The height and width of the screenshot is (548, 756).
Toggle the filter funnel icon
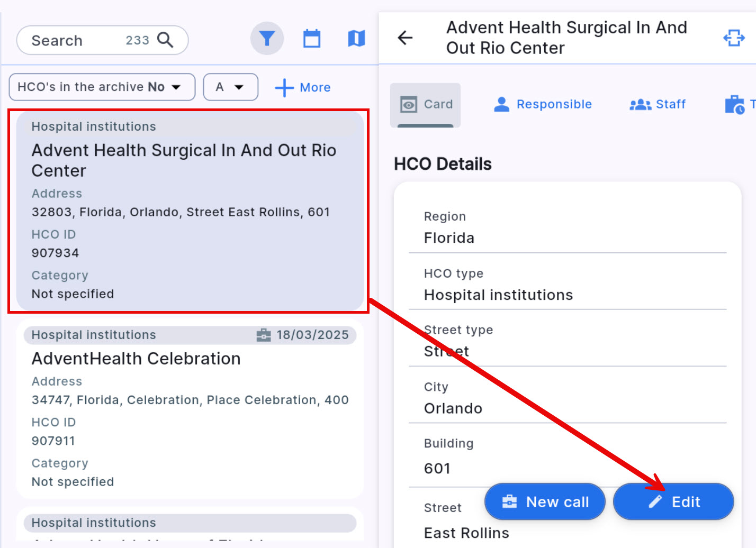point(267,39)
